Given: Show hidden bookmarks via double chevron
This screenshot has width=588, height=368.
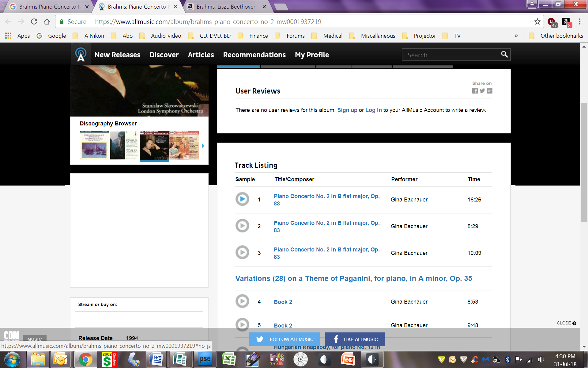Looking at the screenshot, I should (x=516, y=36).
